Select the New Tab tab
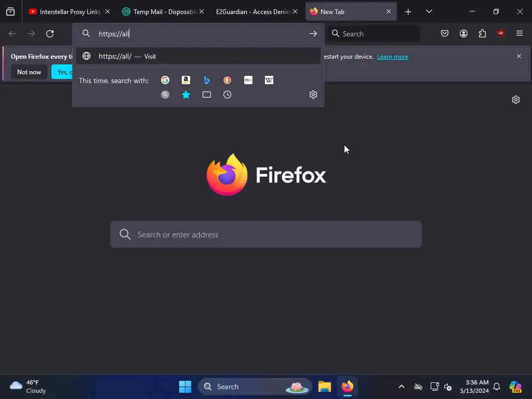Image resolution: width=532 pixels, height=399 pixels. point(351,11)
